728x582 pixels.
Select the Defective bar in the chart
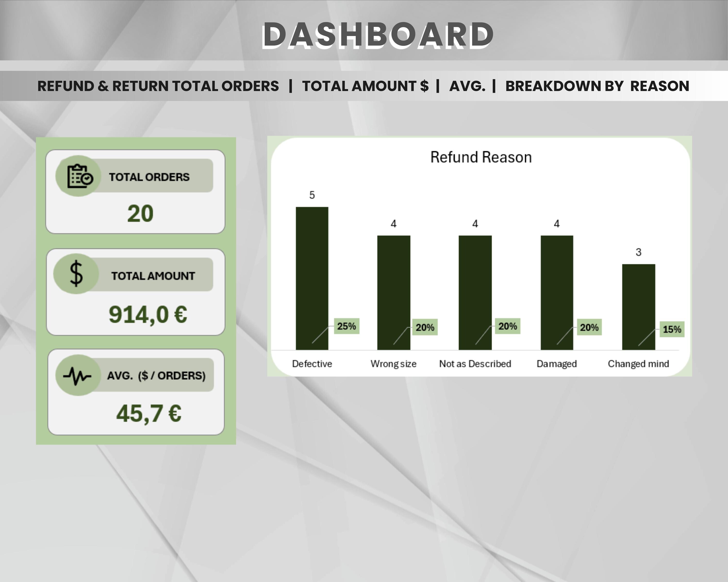[311, 277]
